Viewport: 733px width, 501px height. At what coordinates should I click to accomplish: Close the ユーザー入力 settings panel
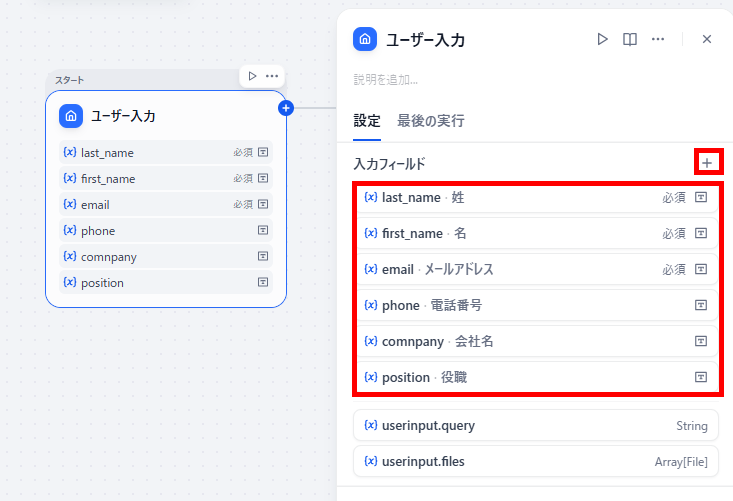(x=707, y=39)
